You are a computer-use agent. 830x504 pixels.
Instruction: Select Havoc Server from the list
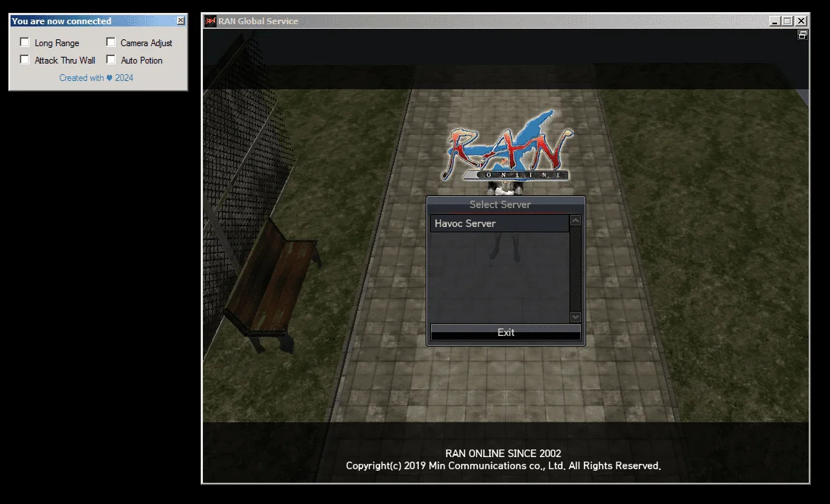[500, 223]
